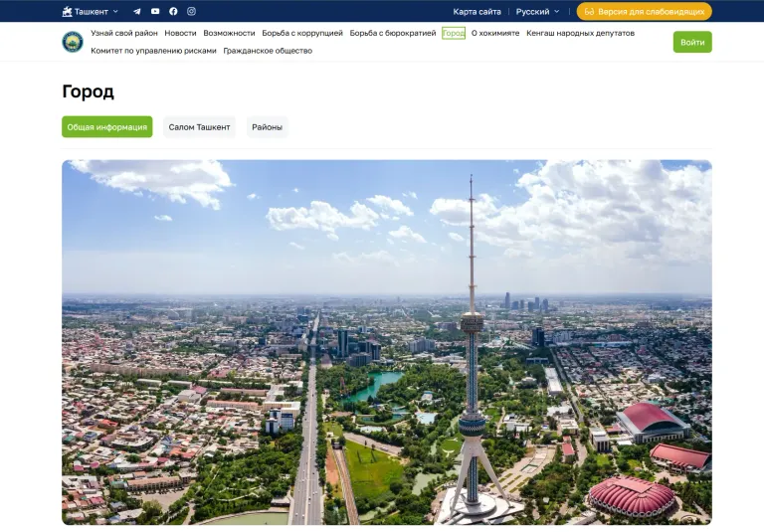Switch to the Салом Ташкент tab
Viewport: 764px width, 532px height.
click(x=199, y=126)
